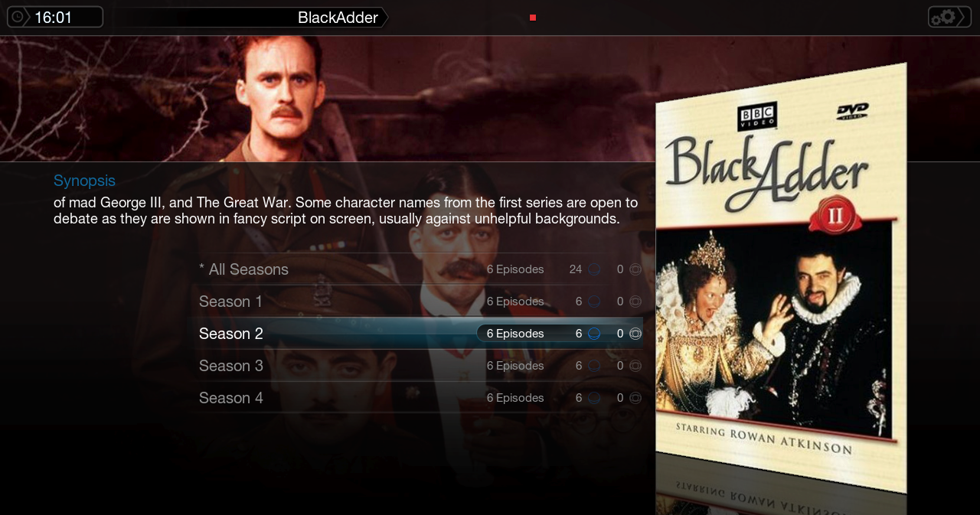The image size is (980, 515).
Task: Open the settings gear button
Action: 949,17
